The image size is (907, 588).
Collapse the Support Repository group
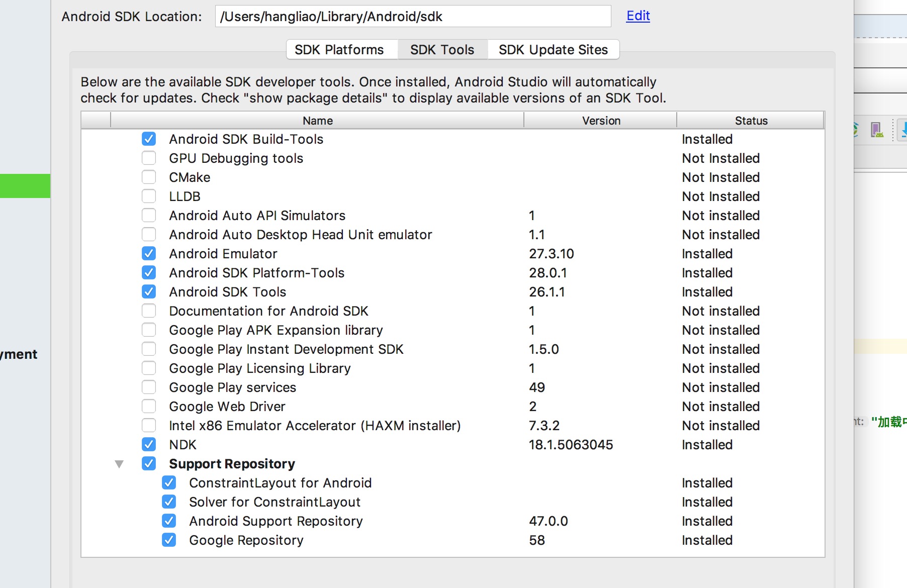[x=119, y=464]
